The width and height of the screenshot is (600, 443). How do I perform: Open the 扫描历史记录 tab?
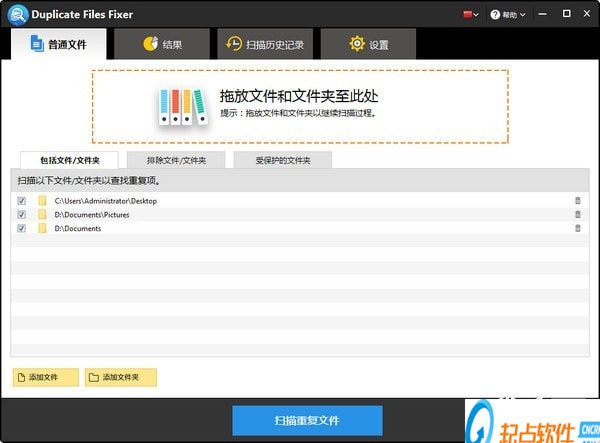click(265, 44)
